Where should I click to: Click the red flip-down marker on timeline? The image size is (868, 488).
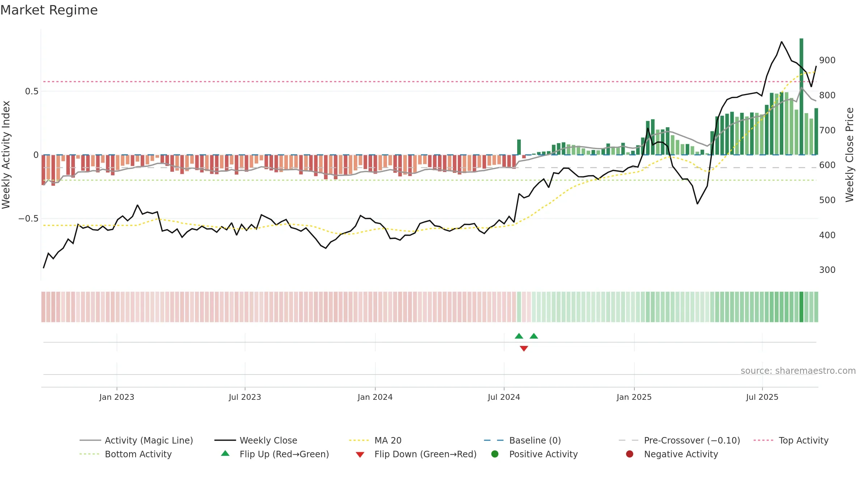pos(524,348)
